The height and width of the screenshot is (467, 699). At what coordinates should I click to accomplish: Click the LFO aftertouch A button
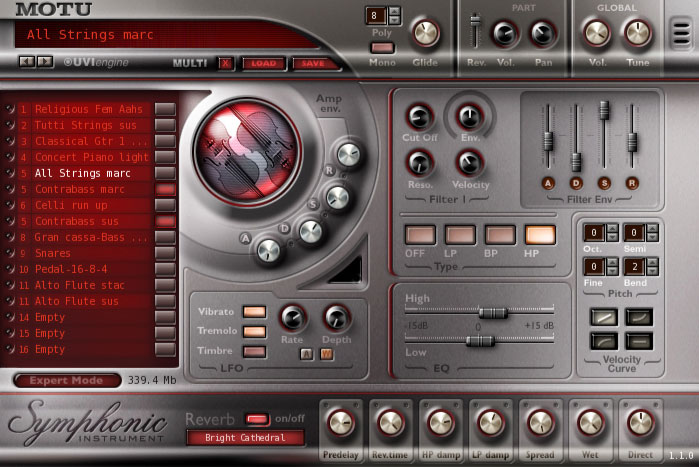[x=306, y=354]
